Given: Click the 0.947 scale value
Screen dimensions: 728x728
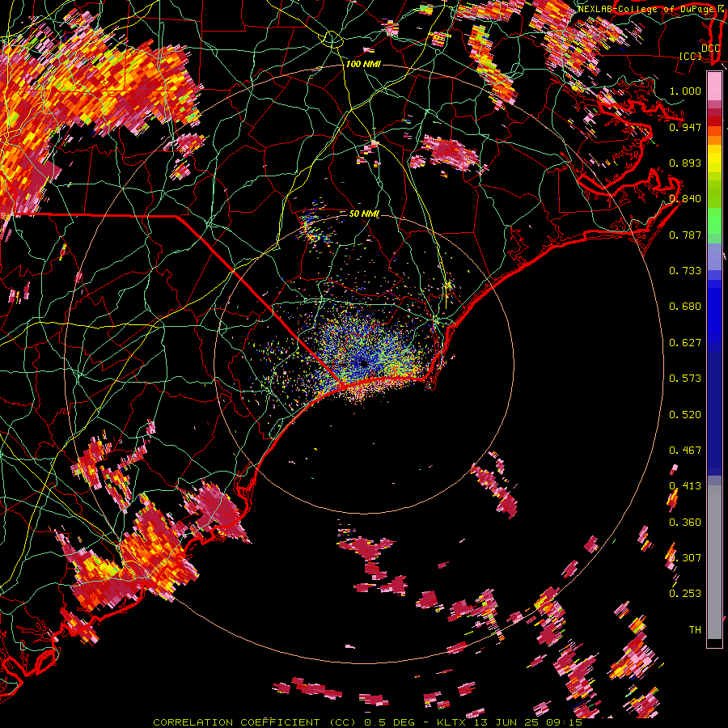Looking at the screenshot, I should [x=685, y=127].
